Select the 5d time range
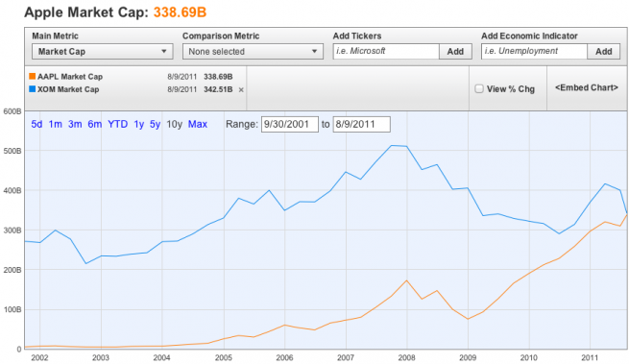Screen dimensions: 629x364 point(36,124)
